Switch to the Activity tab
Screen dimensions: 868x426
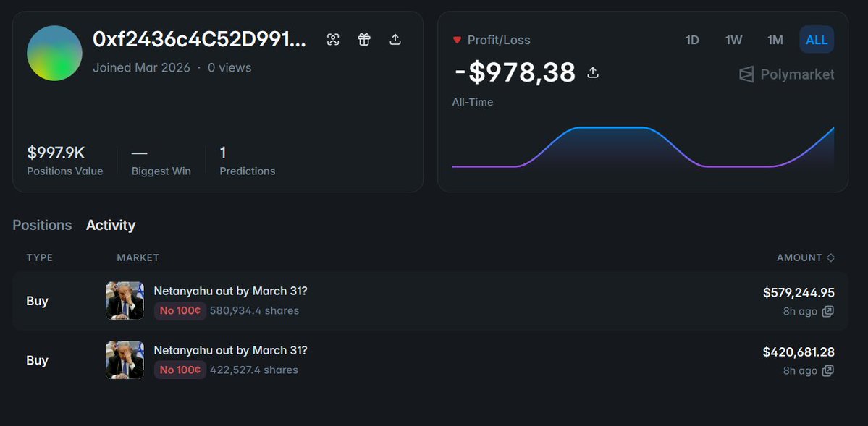tap(111, 225)
